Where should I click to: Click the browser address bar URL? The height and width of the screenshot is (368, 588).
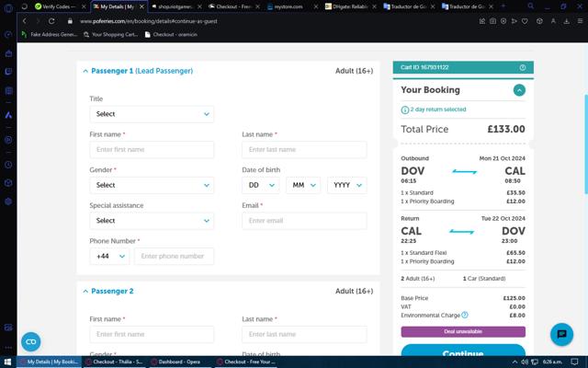pyautogui.click(x=149, y=21)
